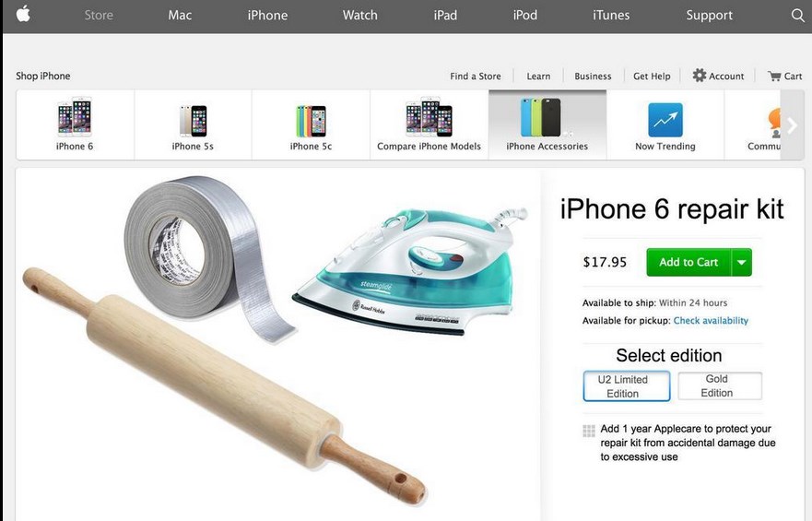Expand the Add to Cart dropdown arrow
Viewport: 812px width, 521px height.
(742, 262)
